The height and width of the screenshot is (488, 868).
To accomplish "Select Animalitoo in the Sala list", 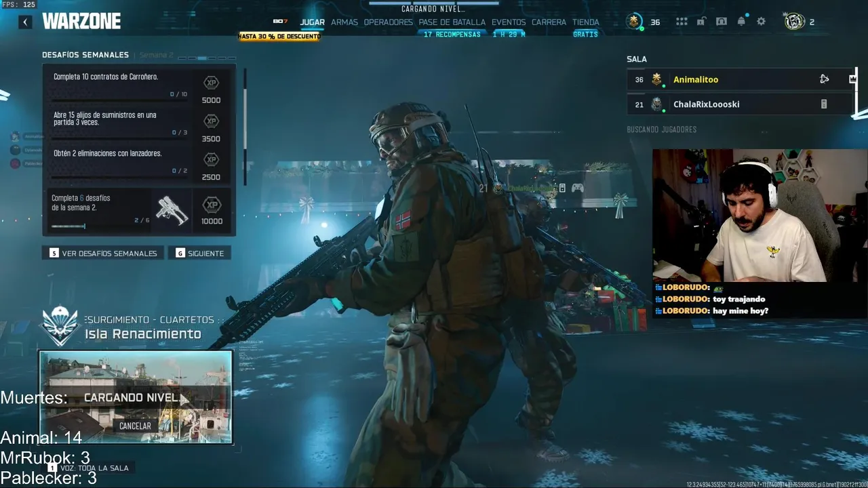I will [x=739, y=79].
